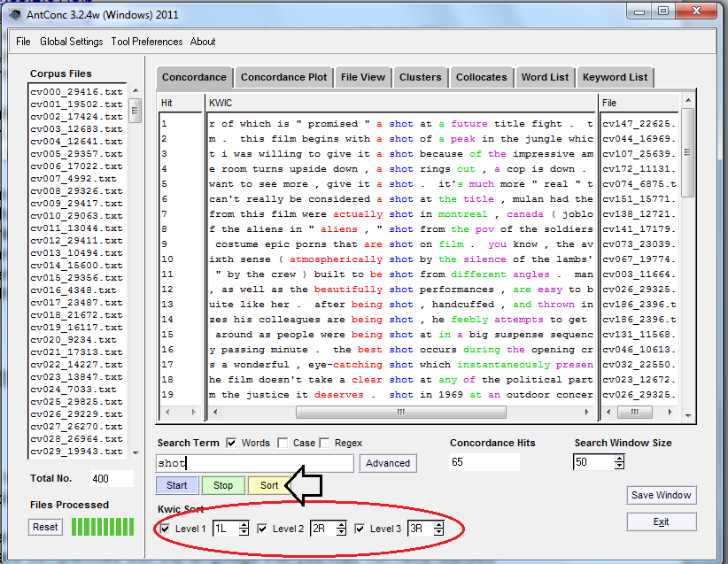Click down arrow on Level 2 sort spinner
The width and height of the screenshot is (728, 564).
[341, 533]
